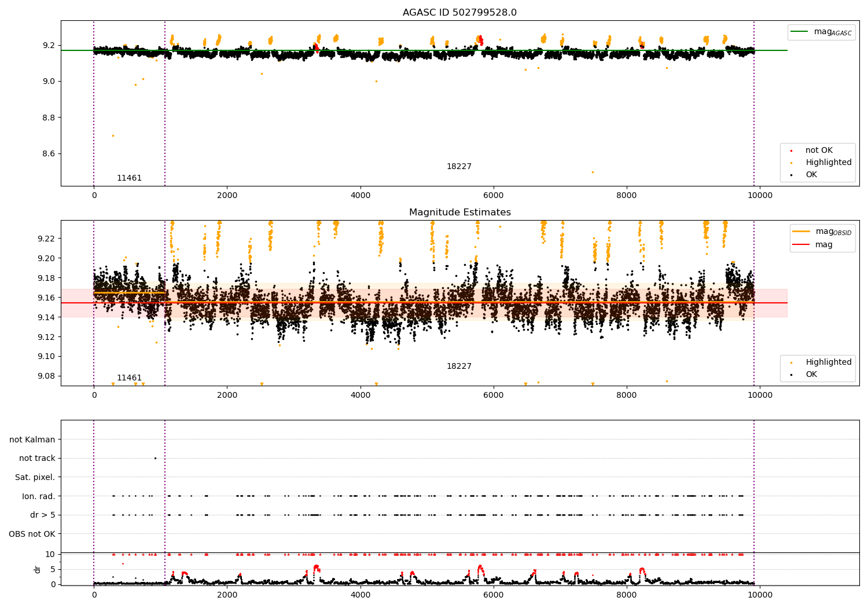Click y-axis tick '9.10' in middle plot
This screenshot has width=868, height=608.
point(47,357)
